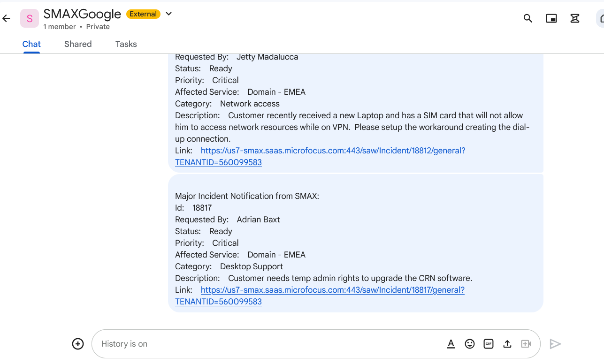Expand the SMAXGoogle space options chevron
This screenshot has height=364, width=604.
click(x=169, y=14)
